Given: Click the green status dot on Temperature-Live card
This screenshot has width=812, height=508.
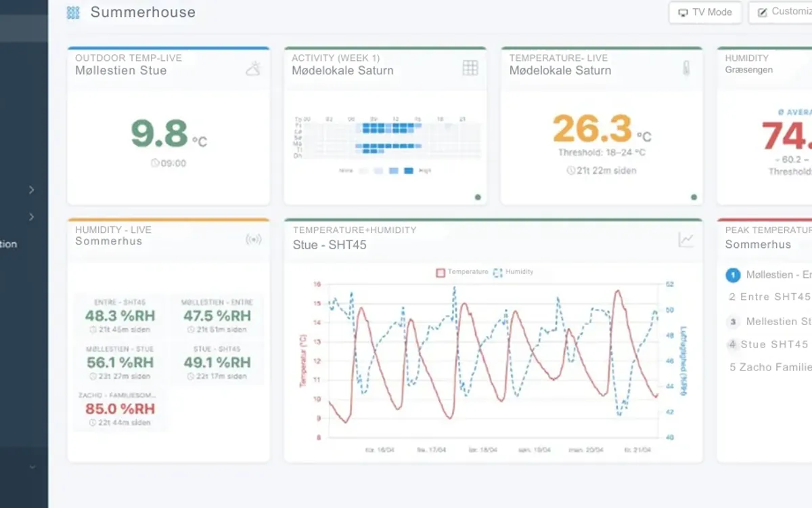Looking at the screenshot, I should (694, 197).
